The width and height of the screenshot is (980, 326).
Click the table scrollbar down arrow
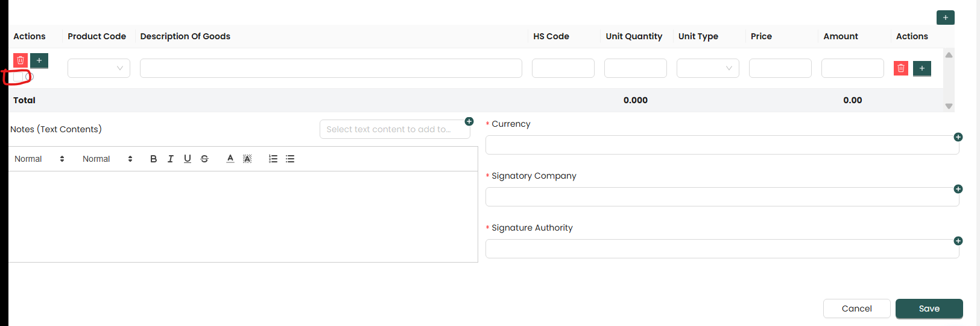coord(949,106)
